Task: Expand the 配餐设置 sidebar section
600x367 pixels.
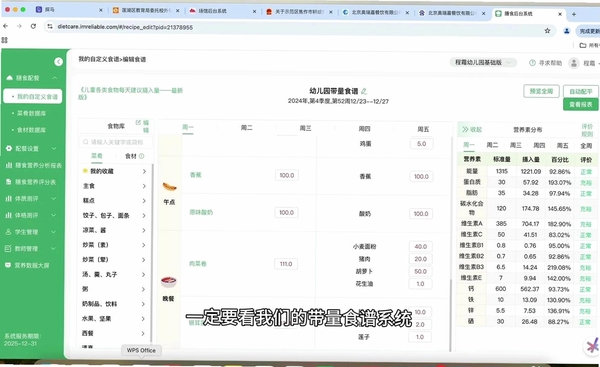Action: click(x=54, y=148)
